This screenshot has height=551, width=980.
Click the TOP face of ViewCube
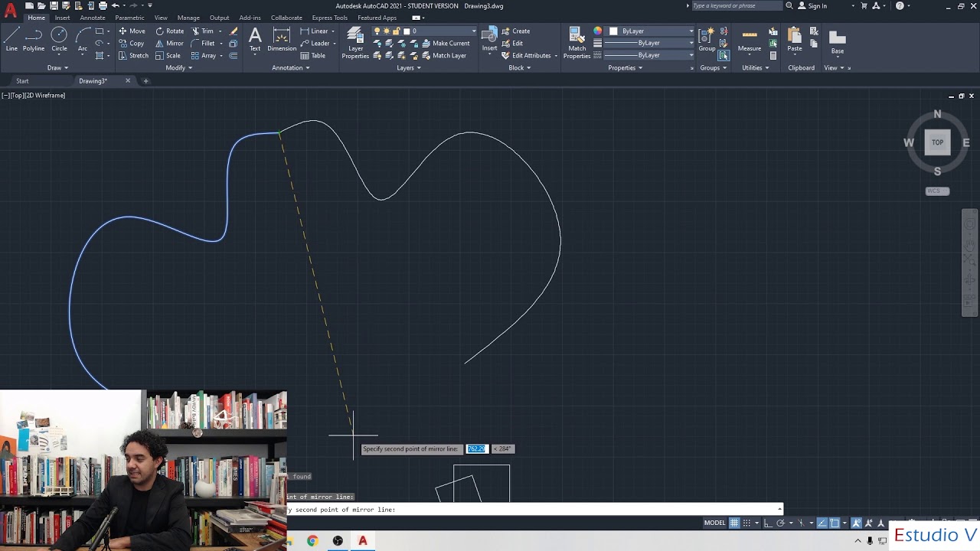(x=937, y=142)
